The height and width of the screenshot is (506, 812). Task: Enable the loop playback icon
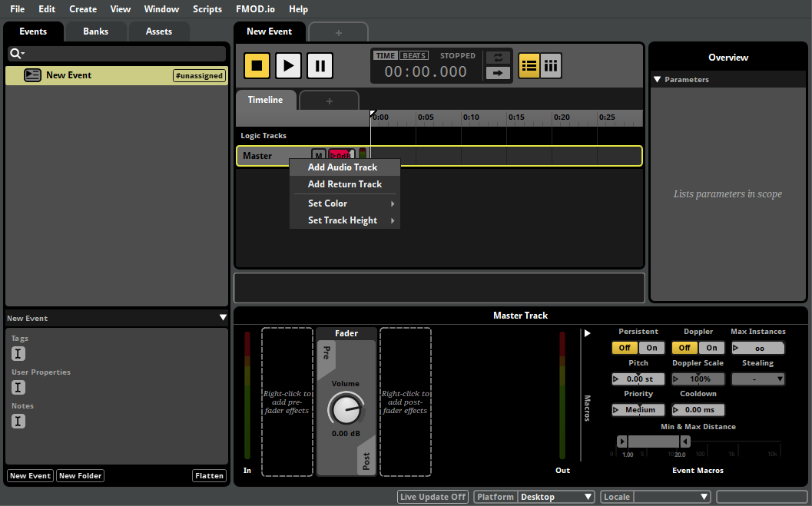tap(498, 57)
